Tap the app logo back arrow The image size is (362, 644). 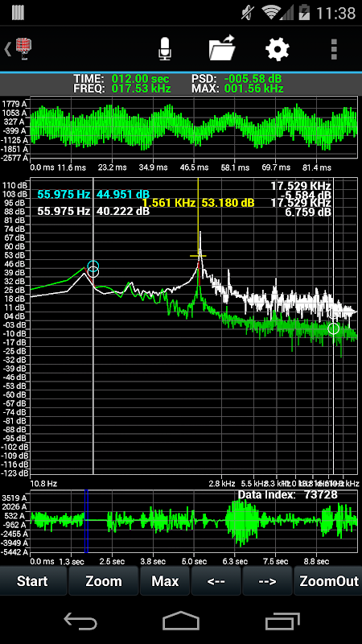coord(19,49)
